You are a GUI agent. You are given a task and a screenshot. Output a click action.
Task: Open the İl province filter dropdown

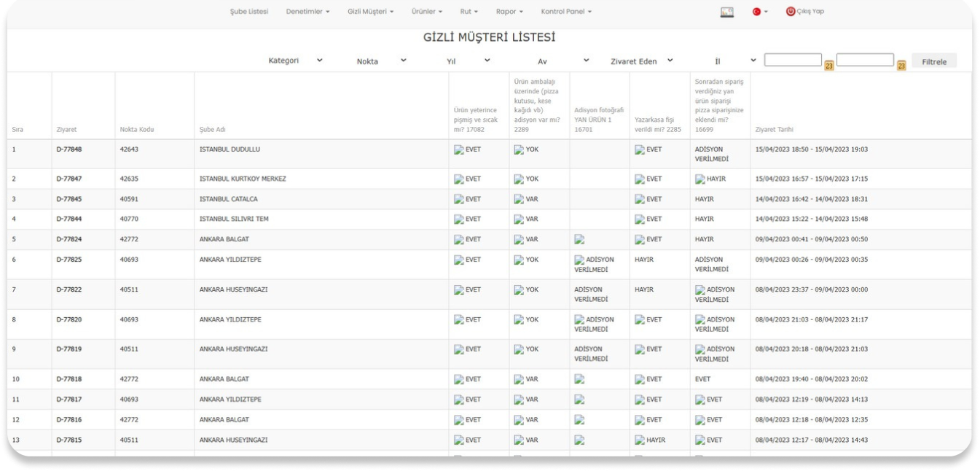click(x=734, y=61)
